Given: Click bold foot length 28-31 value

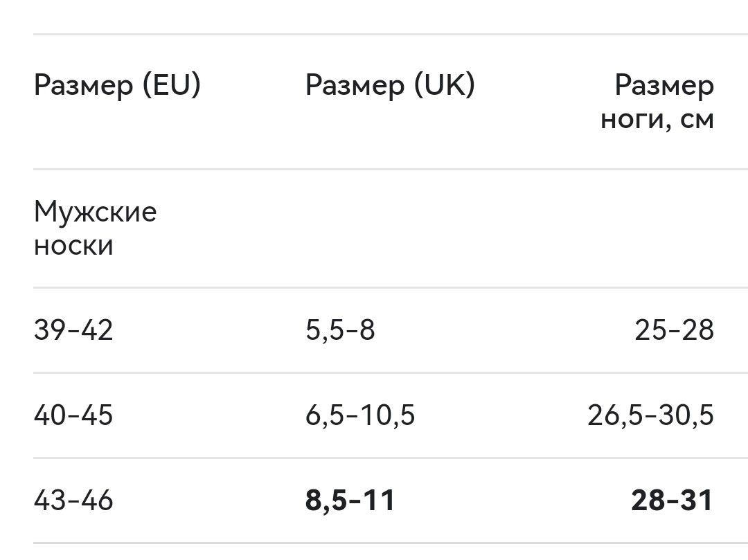Looking at the screenshot, I should [x=672, y=500].
